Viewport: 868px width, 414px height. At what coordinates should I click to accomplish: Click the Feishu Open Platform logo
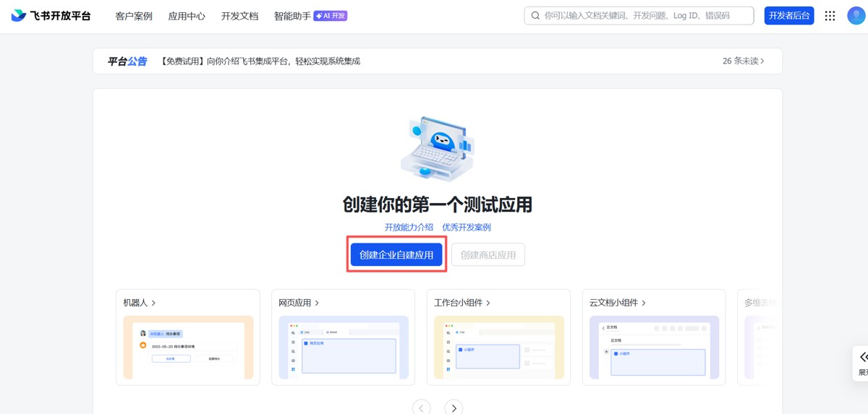[51, 15]
